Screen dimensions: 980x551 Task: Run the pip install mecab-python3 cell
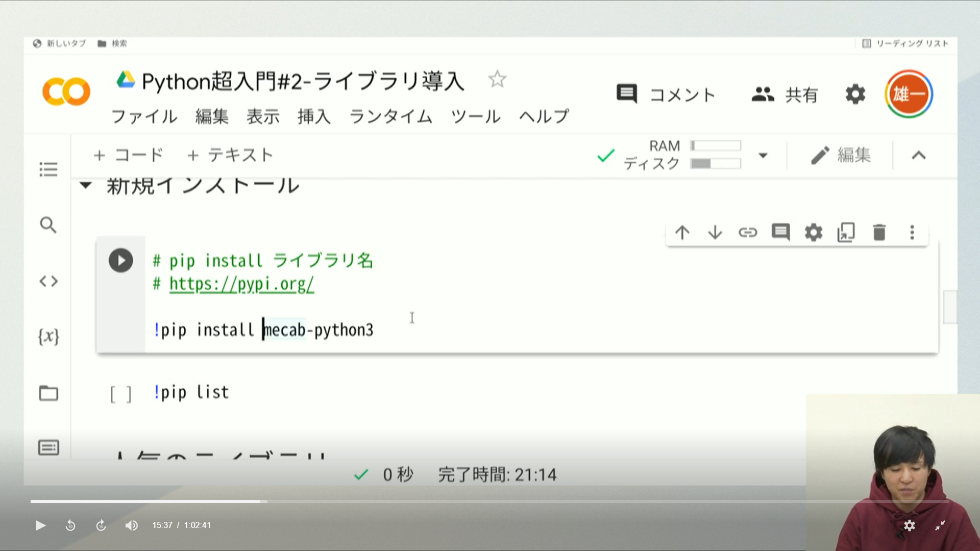[121, 261]
